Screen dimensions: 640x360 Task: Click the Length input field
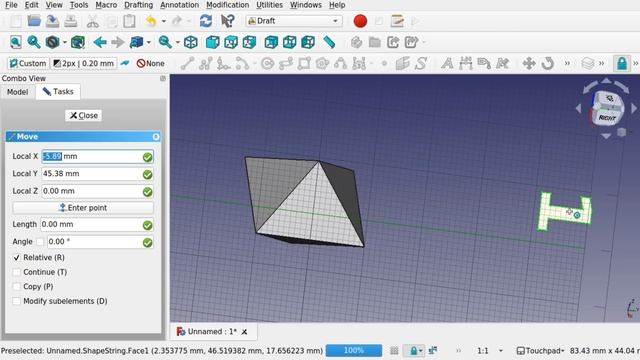[97, 224]
